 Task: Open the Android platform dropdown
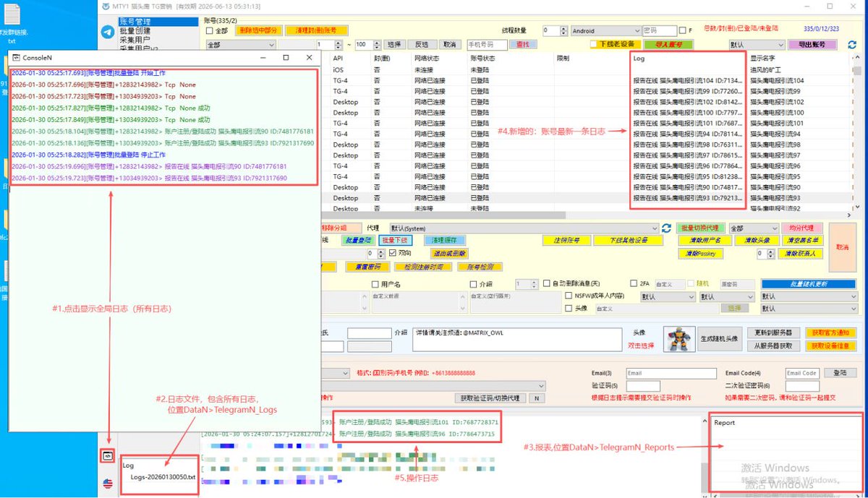click(605, 31)
